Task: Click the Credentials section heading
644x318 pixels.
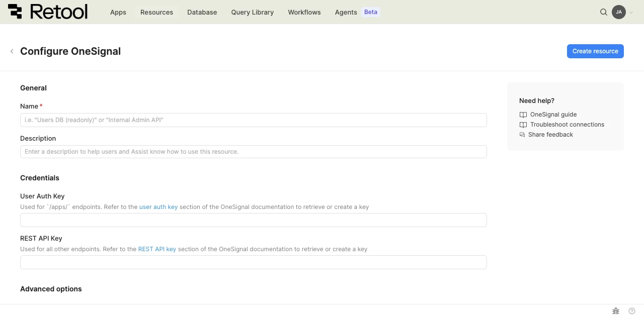Action: (40, 178)
